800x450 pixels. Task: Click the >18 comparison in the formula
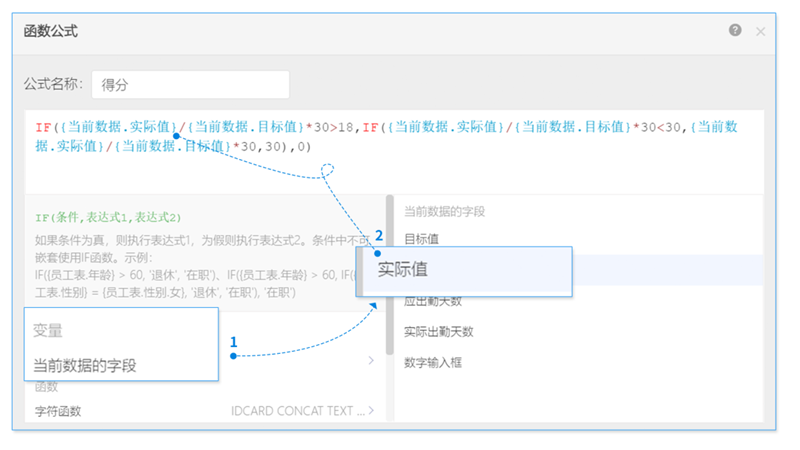(x=343, y=127)
